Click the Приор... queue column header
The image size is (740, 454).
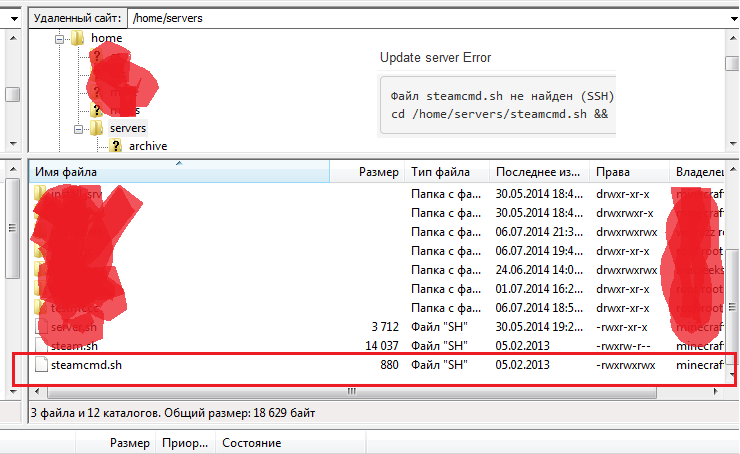[x=186, y=443]
